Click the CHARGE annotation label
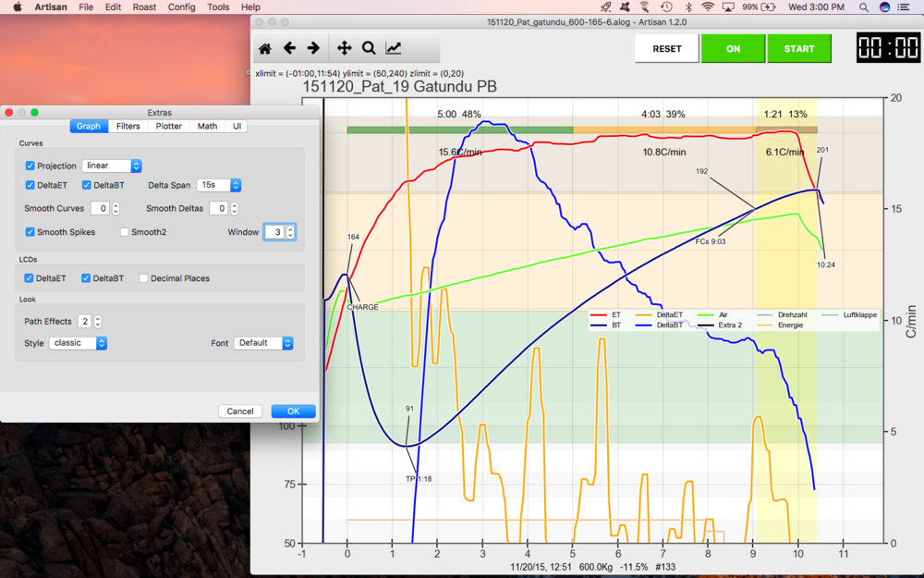Image resolution: width=924 pixels, height=578 pixels. tap(362, 307)
